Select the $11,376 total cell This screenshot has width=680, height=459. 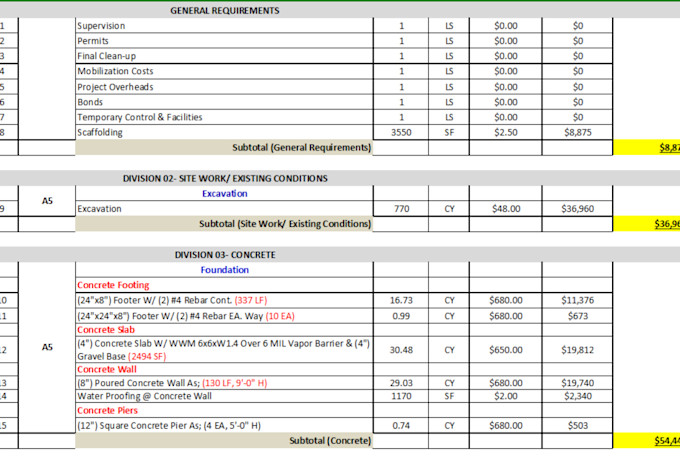pyautogui.click(x=577, y=300)
